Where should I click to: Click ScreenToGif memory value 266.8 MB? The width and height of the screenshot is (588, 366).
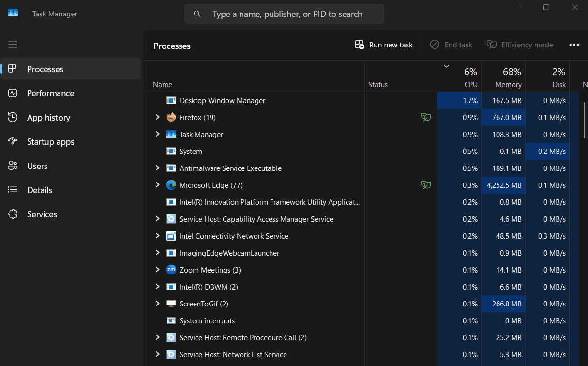point(503,304)
